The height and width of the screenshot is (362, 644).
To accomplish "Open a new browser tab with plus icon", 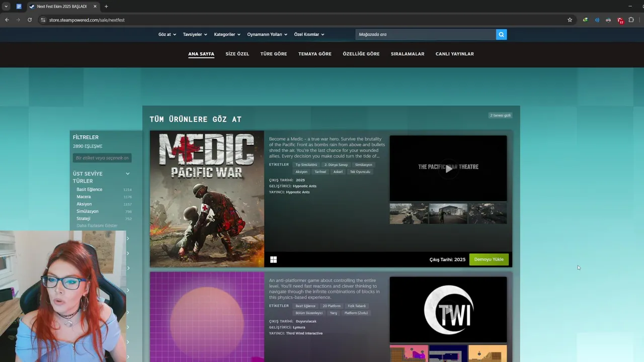I will tap(106, 7).
